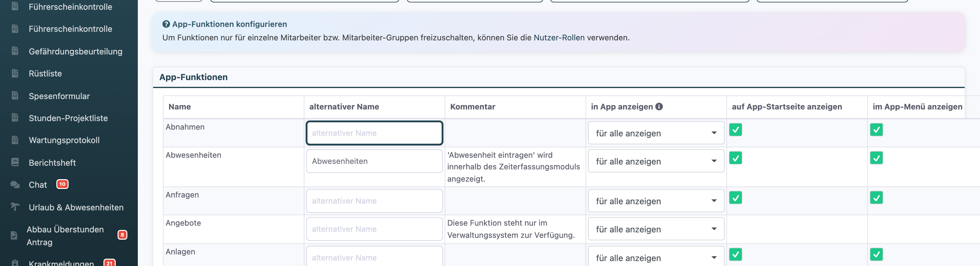Image resolution: width=980 pixels, height=266 pixels.
Task: Toggle Anlagen App-Startseite checkbox
Action: point(735,254)
